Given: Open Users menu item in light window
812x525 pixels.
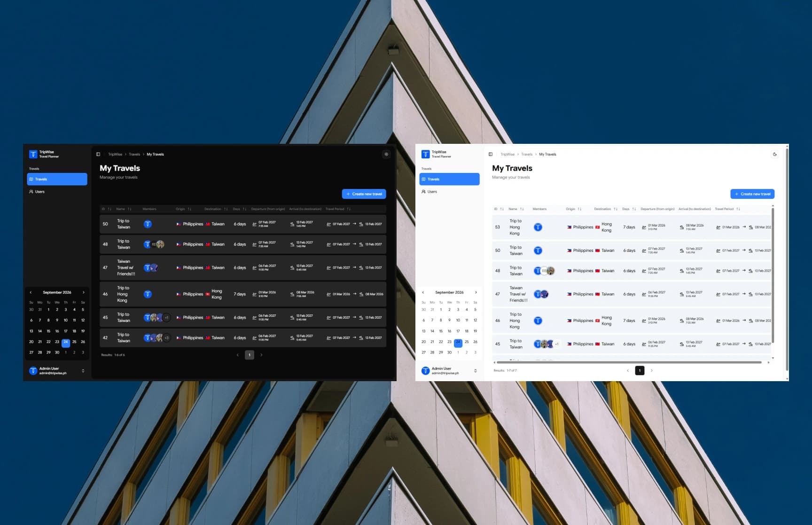Looking at the screenshot, I should tap(449, 192).
